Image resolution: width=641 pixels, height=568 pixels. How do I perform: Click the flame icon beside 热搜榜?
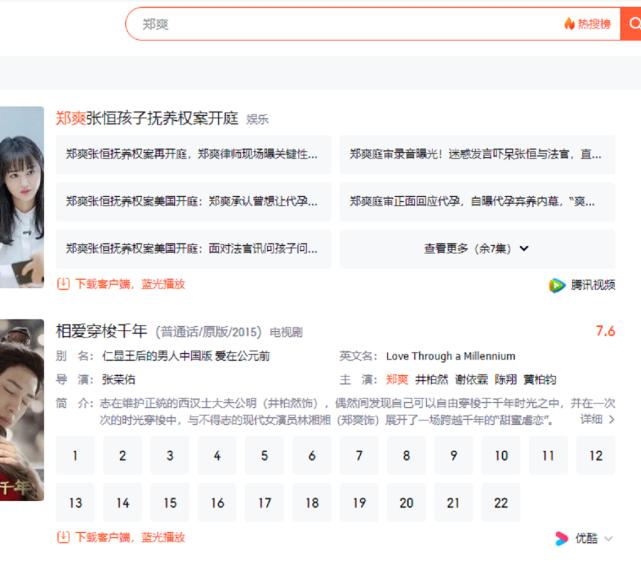tap(569, 23)
